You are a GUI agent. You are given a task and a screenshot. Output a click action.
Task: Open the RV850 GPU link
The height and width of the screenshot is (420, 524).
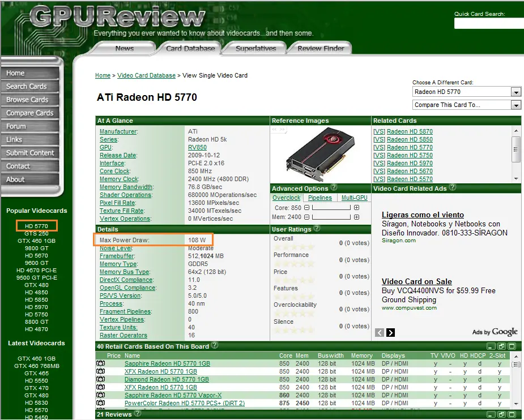pyautogui.click(x=197, y=147)
